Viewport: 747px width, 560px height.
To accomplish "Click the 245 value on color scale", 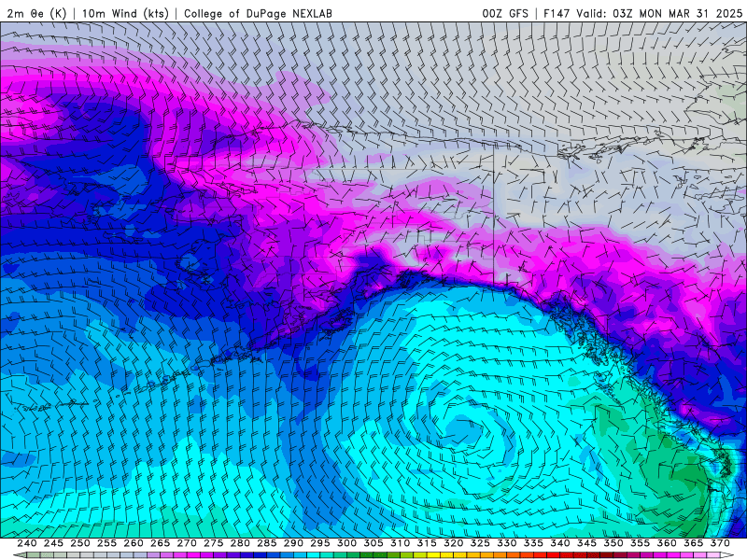I will pos(53,543).
